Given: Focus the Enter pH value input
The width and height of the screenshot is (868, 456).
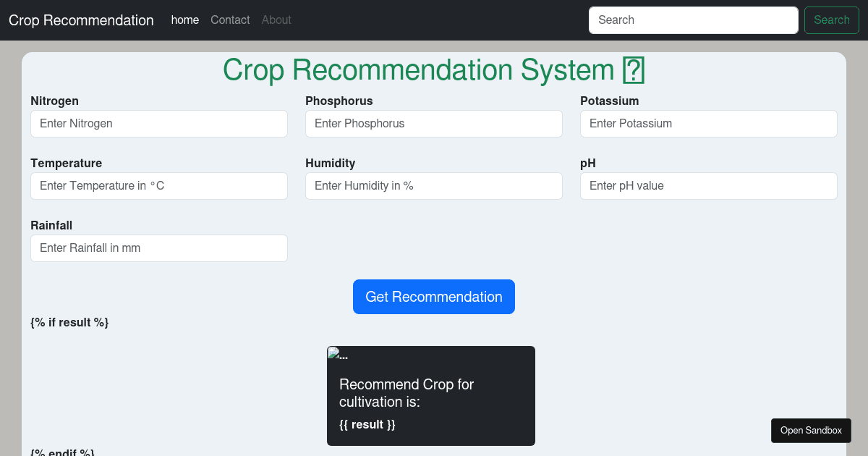Looking at the screenshot, I should point(709,186).
